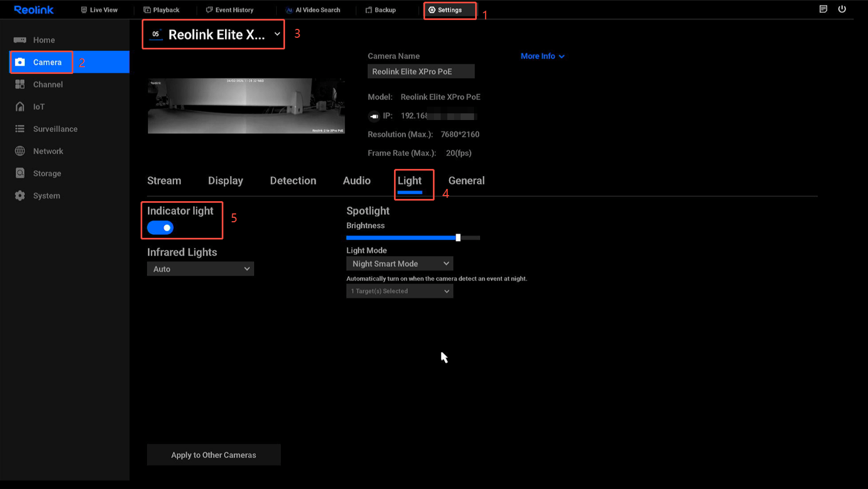Image resolution: width=868 pixels, height=489 pixels.
Task: Expand the More Info link
Action: 542,56
